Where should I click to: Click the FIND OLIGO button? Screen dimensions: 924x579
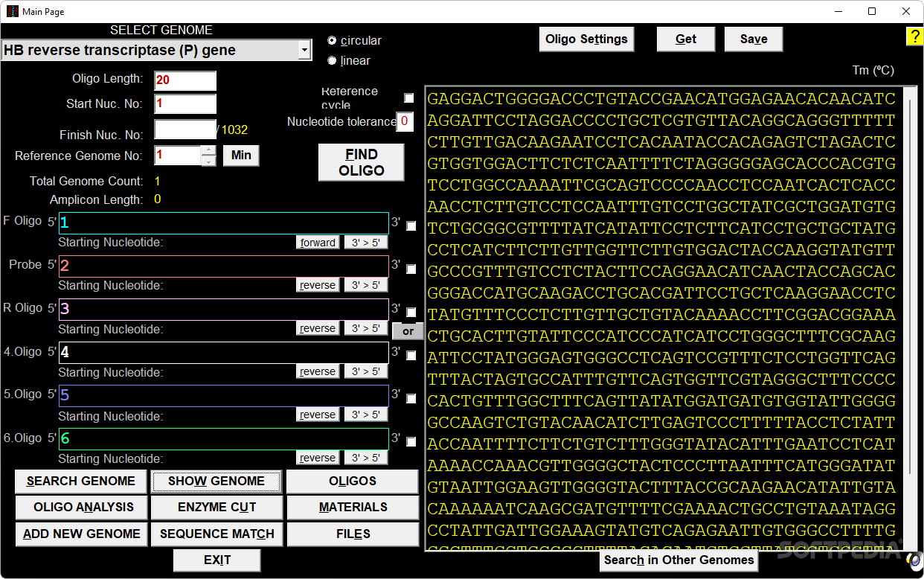click(362, 162)
